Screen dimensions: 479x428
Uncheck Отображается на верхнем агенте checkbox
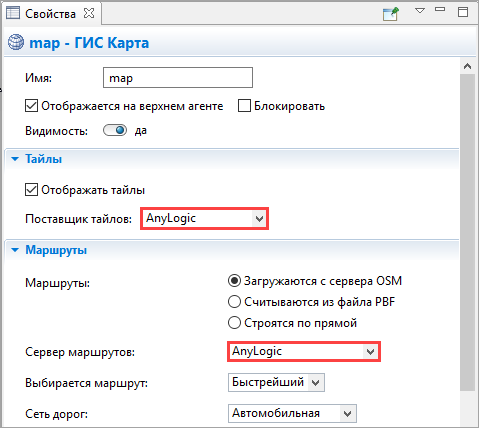[31, 106]
